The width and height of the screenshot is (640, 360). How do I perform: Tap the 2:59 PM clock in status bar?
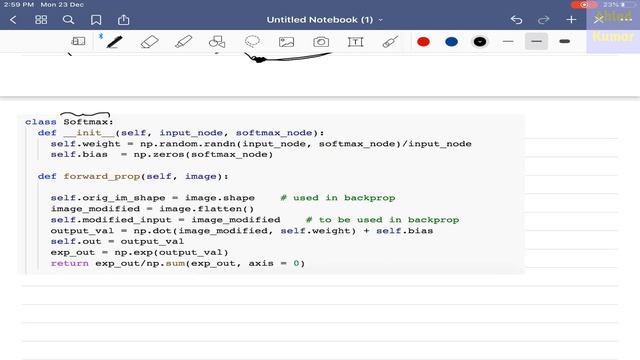point(19,4)
